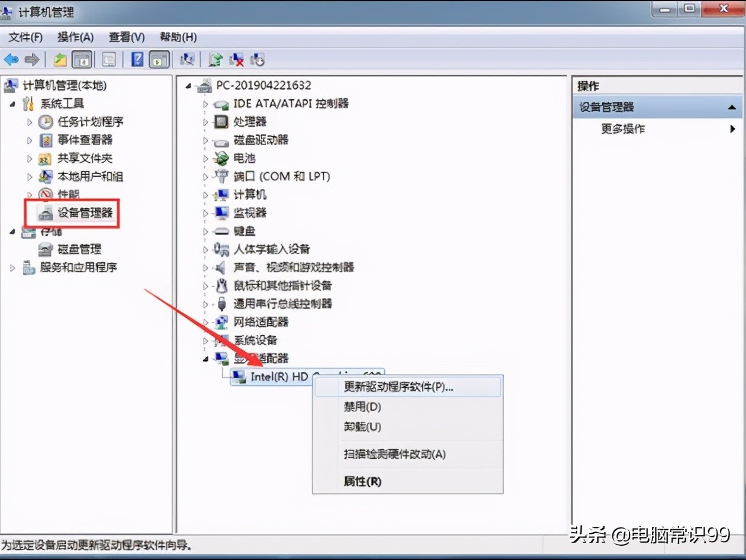746x560 pixels.
Task: Expand the 网络适配器 node
Action: [x=205, y=322]
